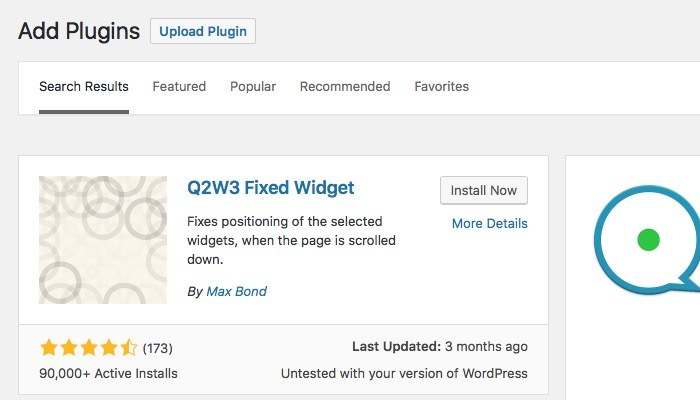Click the Add Plugins page heading
The height and width of the screenshot is (400, 700).
pyautogui.click(x=79, y=31)
